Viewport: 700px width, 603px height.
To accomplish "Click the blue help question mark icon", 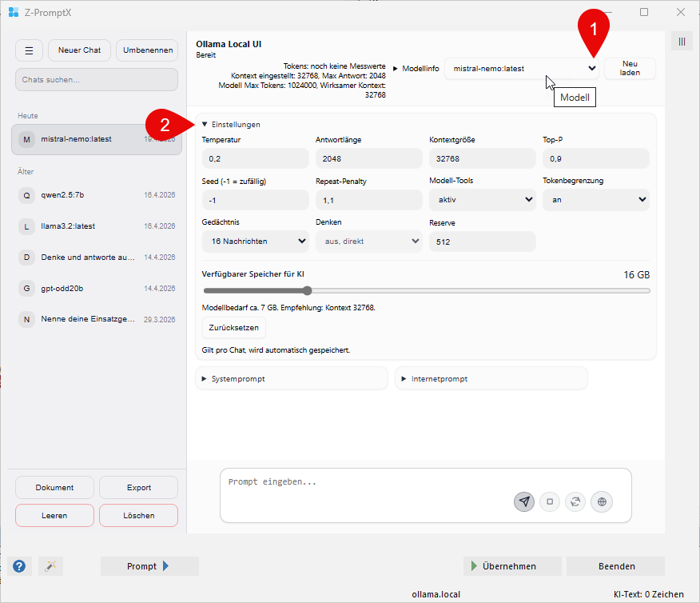I will coord(19,566).
